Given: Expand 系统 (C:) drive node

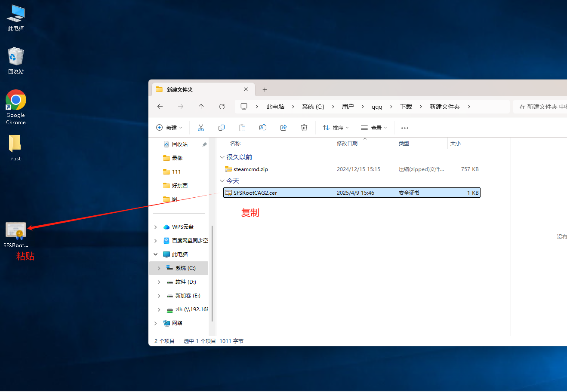Looking at the screenshot, I should (159, 268).
